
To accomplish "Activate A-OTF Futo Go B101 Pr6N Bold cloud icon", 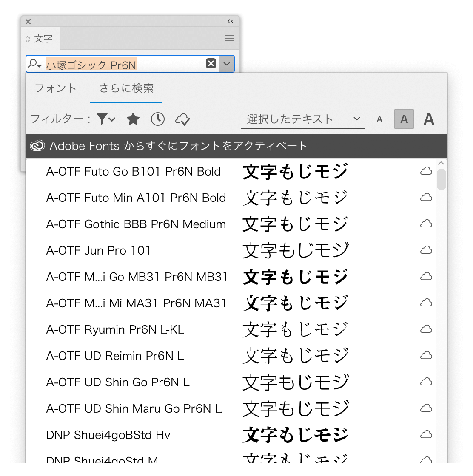I will [426, 171].
